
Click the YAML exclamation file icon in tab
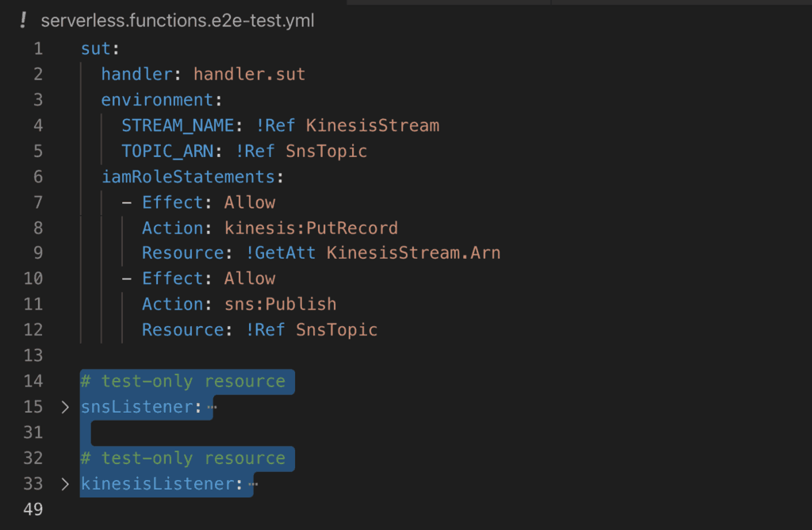pyautogui.click(x=23, y=21)
